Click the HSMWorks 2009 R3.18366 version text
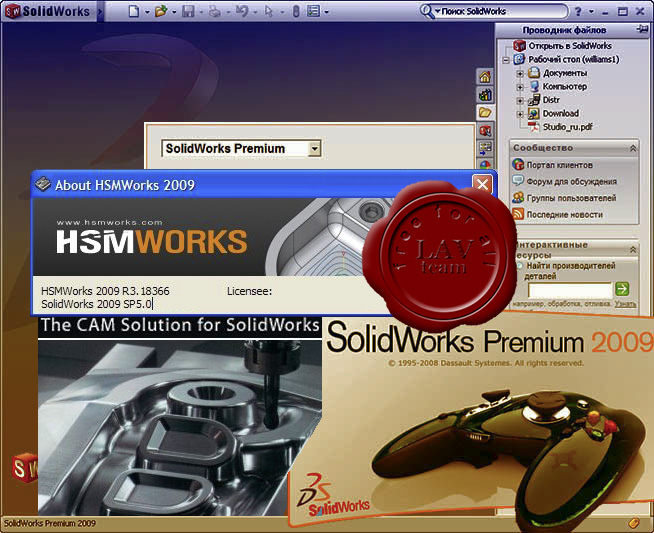The width and height of the screenshot is (654, 533). coord(105,291)
